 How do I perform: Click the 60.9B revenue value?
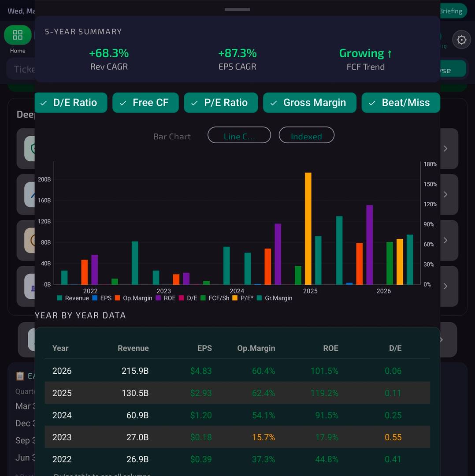pyautogui.click(x=137, y=415)
